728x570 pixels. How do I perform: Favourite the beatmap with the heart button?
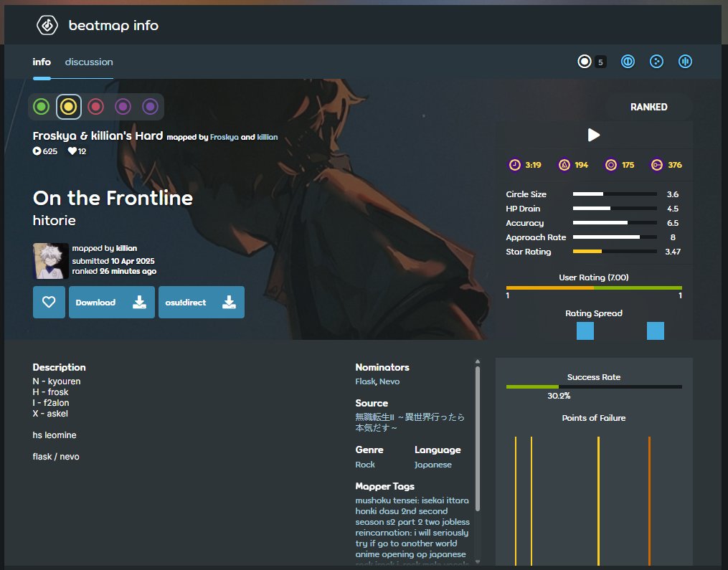(x=49, y=302)
